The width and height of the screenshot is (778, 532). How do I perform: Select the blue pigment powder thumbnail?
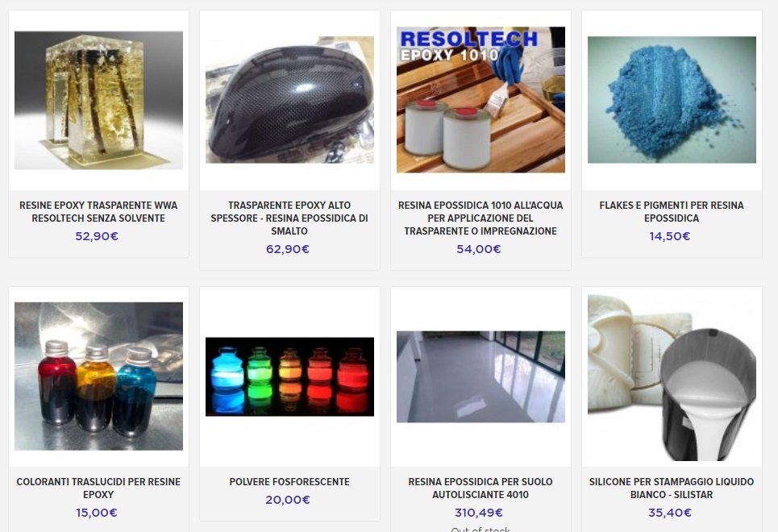[672, 100]
